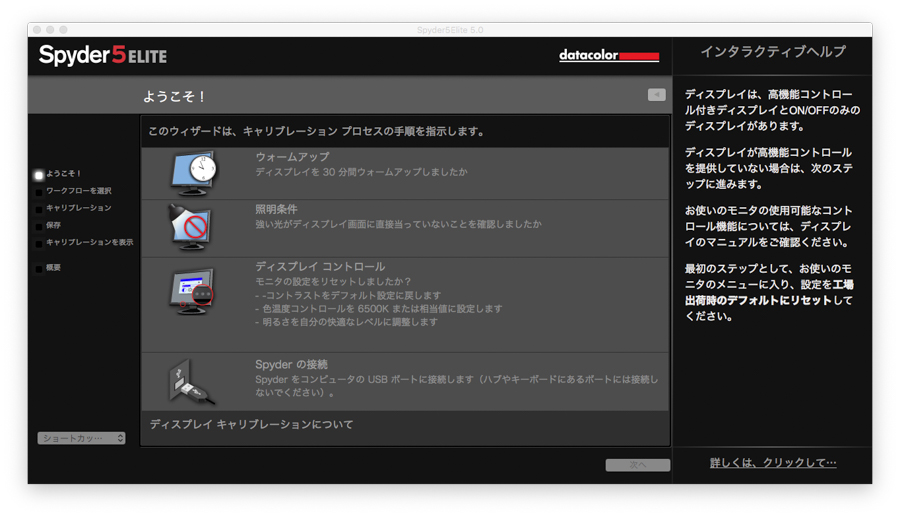
Task: Click the 強い光がディスプレイ画面に description text
Action: tap(398, 224)
